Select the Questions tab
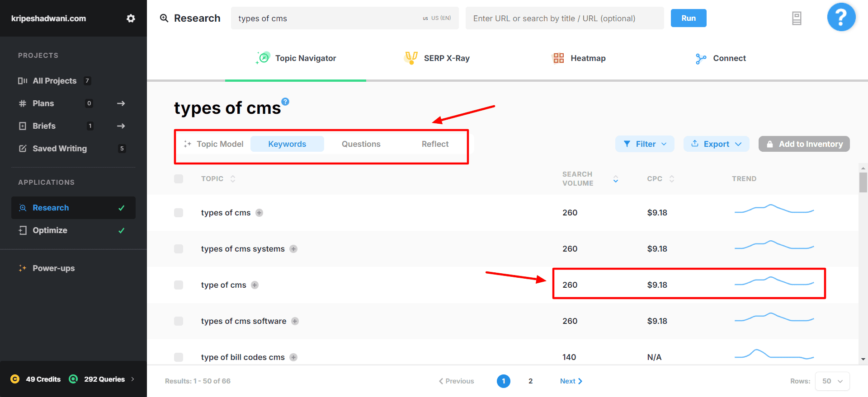The image size is (868, 397). click(x=361, y=144)
